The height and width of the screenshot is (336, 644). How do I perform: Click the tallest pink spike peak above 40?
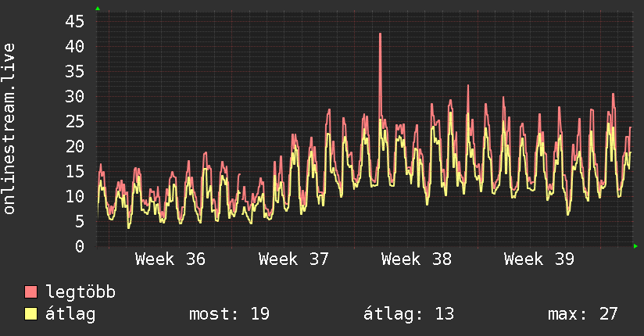coord(381,34)
